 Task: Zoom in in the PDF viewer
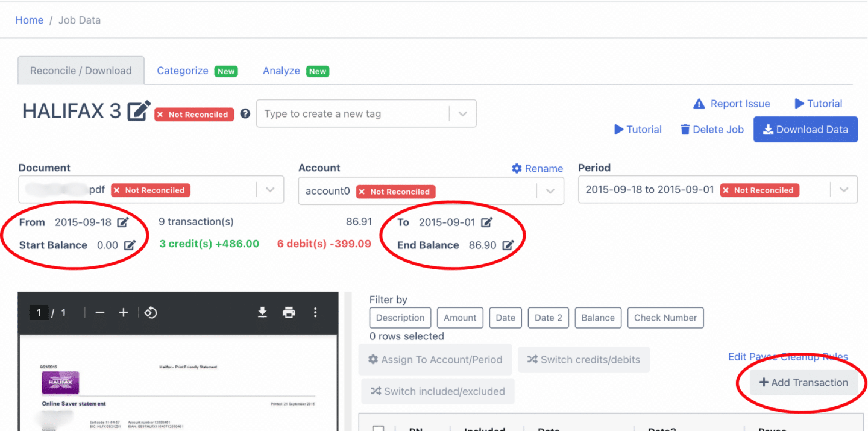coord(124,312)
